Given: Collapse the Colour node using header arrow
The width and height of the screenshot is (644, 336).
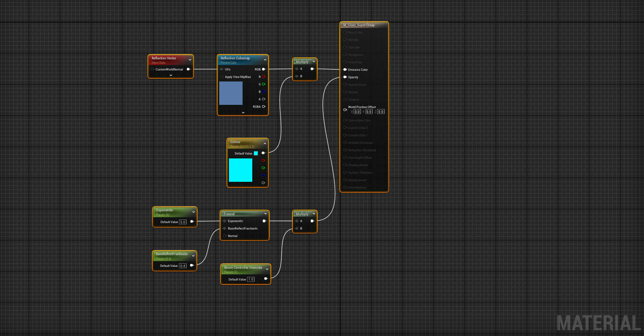Looking at the screenshot, I should pos(265,143).
